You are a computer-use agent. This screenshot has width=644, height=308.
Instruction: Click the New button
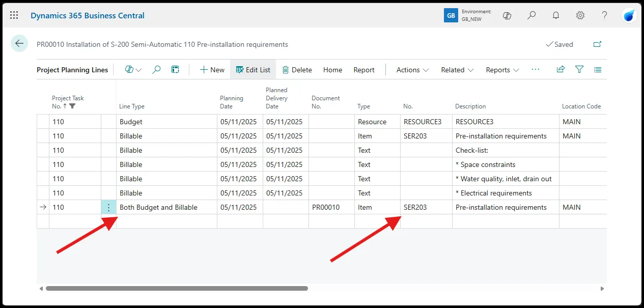[x=212, y=70]
